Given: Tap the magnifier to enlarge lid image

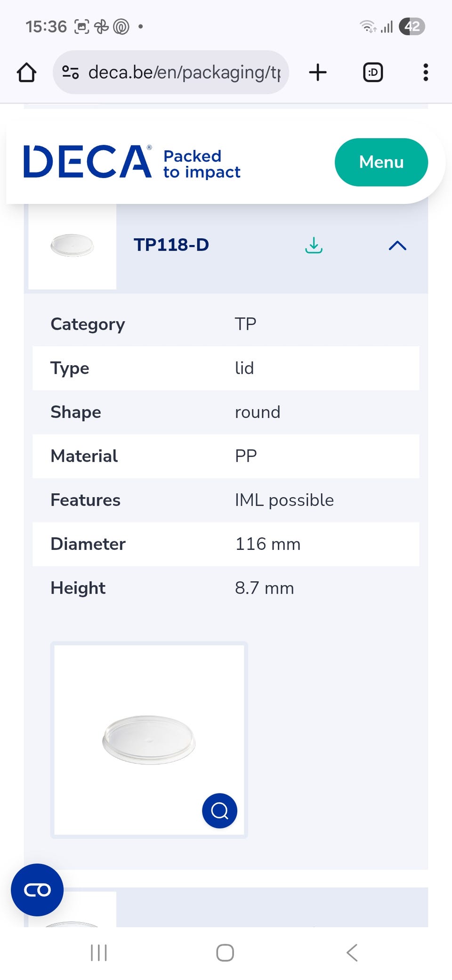Looking at the screenshot, I should [219, 811].
